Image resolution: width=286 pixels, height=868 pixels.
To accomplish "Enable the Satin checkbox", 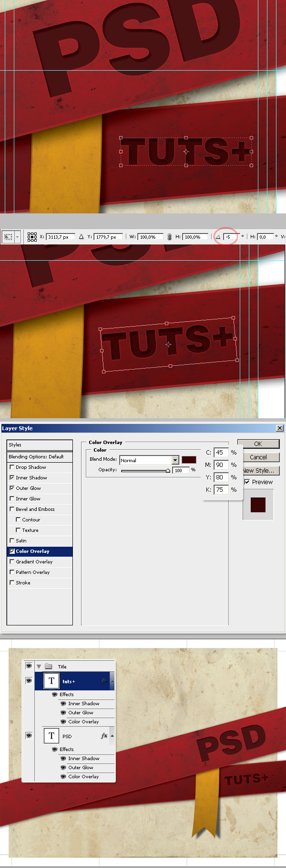I will 12,540.
